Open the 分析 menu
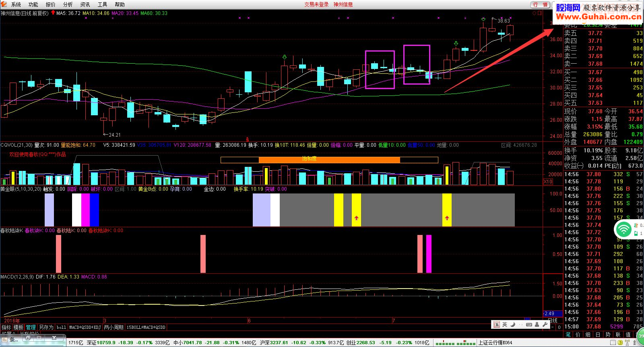 68,4
